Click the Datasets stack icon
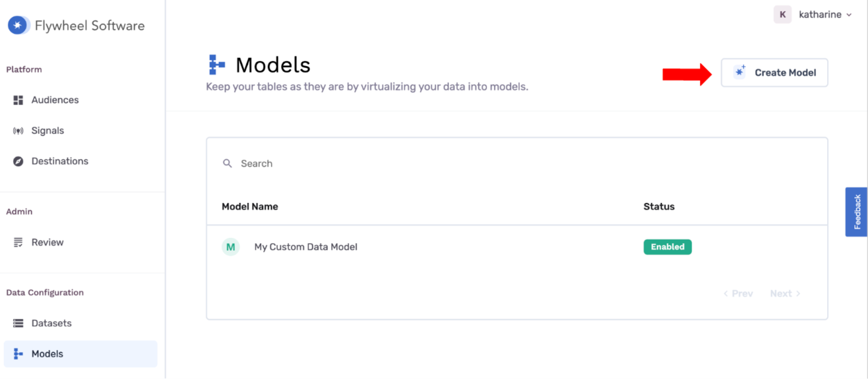868x379 pixels. [18, 324]
